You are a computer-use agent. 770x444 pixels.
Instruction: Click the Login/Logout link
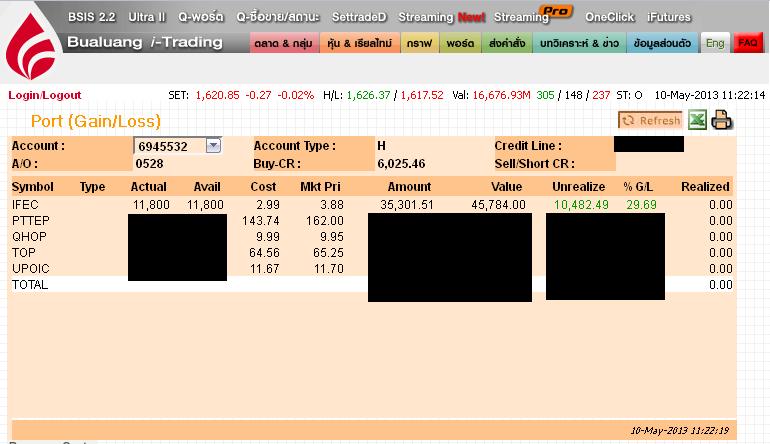click(44, 95)
